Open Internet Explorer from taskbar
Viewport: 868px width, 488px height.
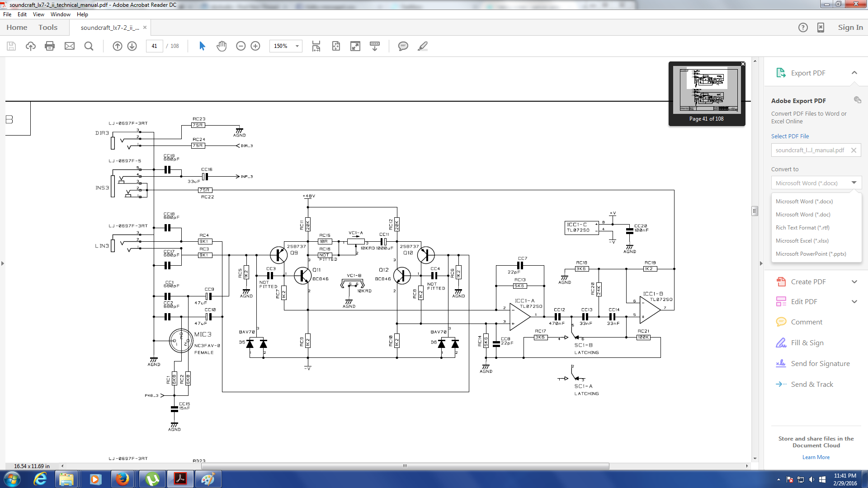click(40, 479)
